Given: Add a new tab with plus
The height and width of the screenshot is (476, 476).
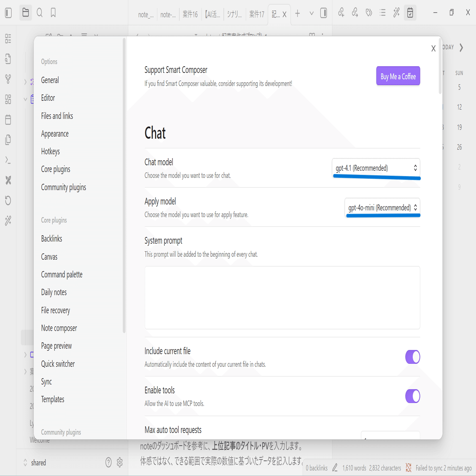Looking at the screenshot, I should coord(298,13).
